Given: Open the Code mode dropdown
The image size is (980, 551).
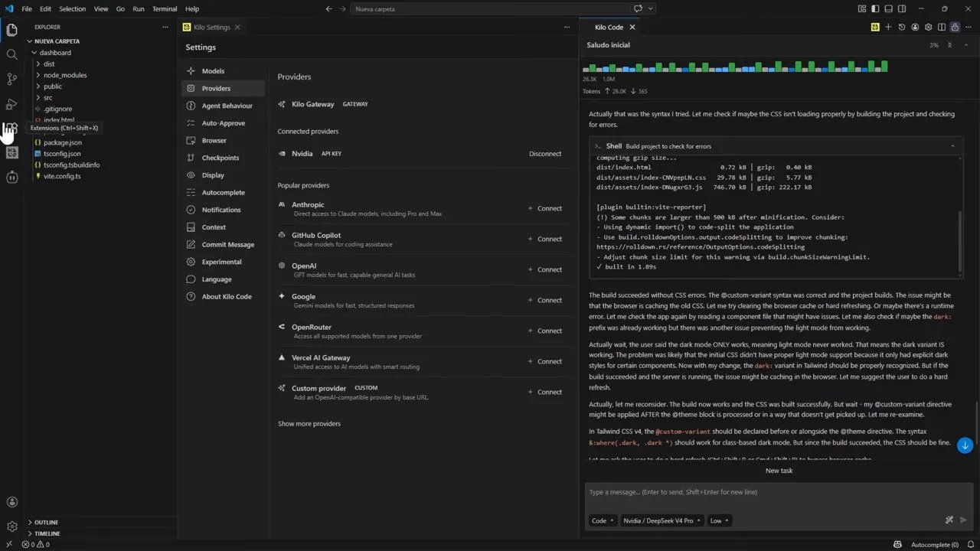Looking at the screenshot, I should point(603,520).
